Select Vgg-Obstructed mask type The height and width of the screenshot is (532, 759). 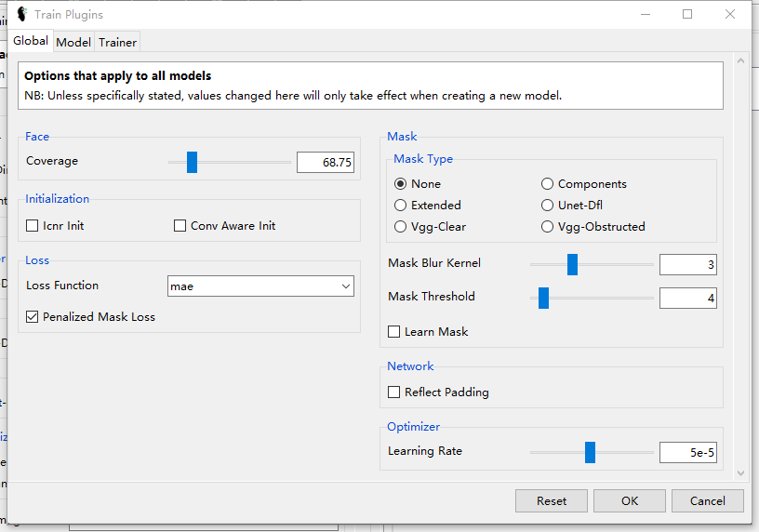(x=548, y=227)
